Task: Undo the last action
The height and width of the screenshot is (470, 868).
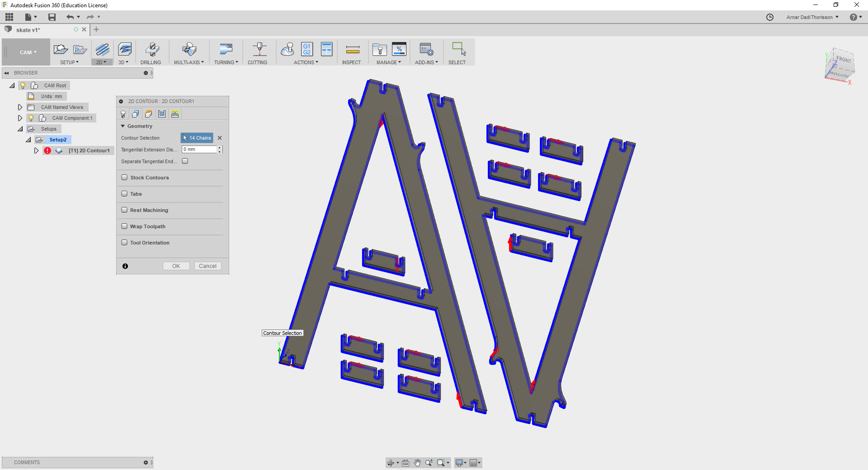Action: 70,17
